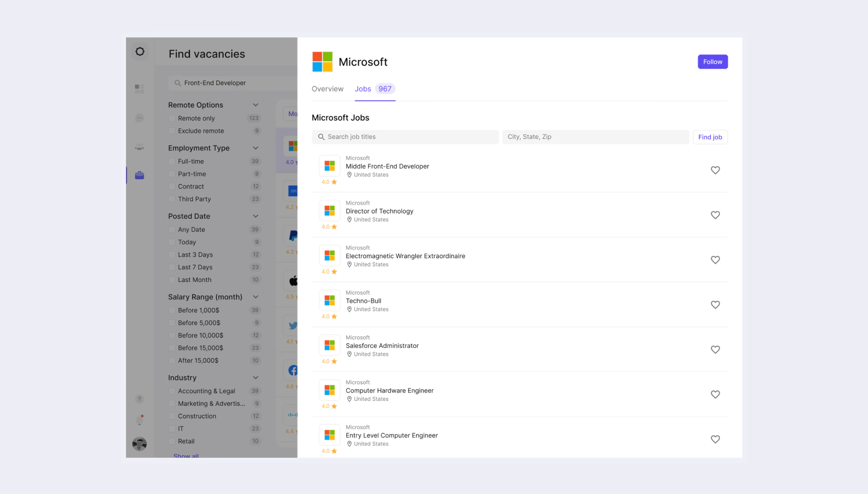The image size is (868, 494).
Task: Click the user profile avatar
Action: point(139,444)
